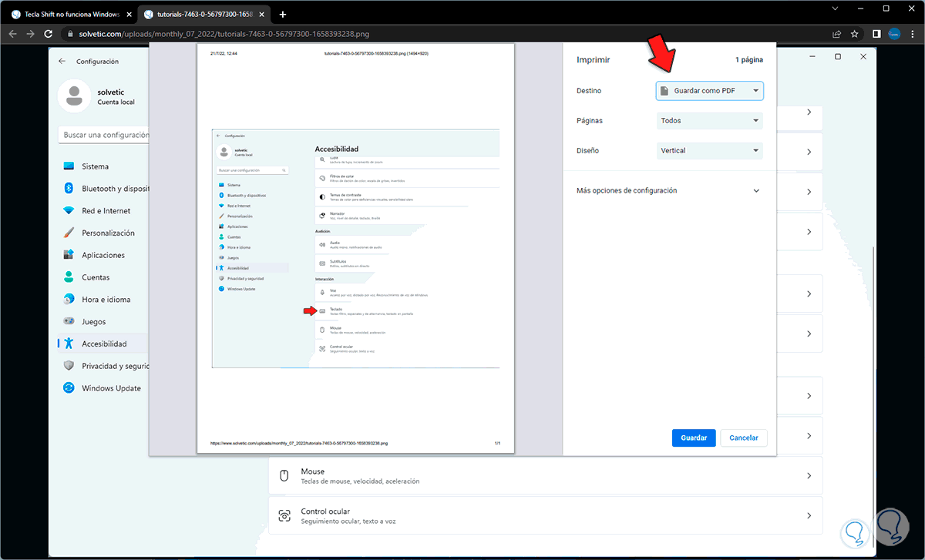Click the Windows Update sync icon
The image size is (925, 560).
tap(69, 388)
